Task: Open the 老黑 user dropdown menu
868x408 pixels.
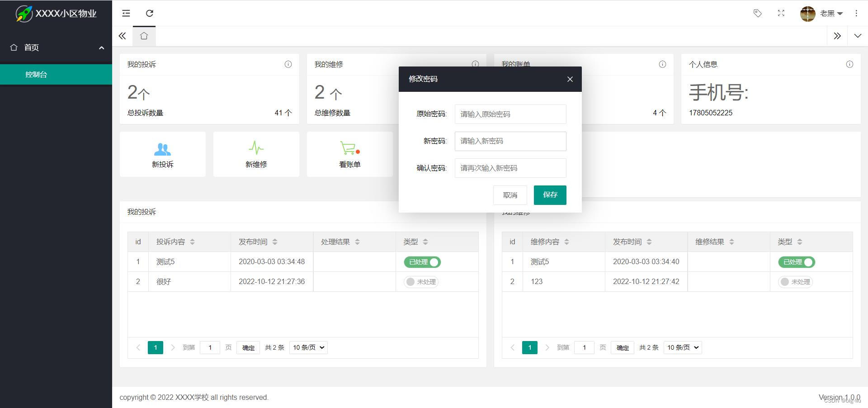Action: click(x=831, y=14)
